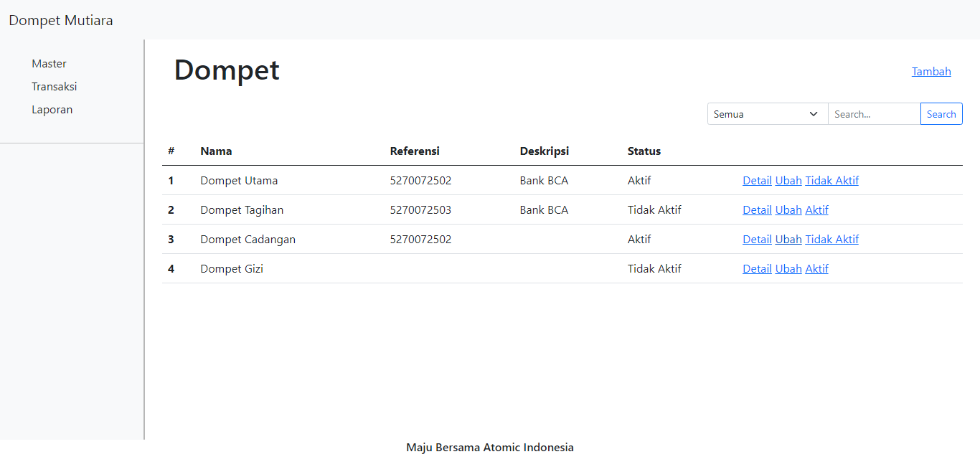Open Detail for Dompet Gizi
This screenshot has width=980, height=467.
(x=757, y=268)
